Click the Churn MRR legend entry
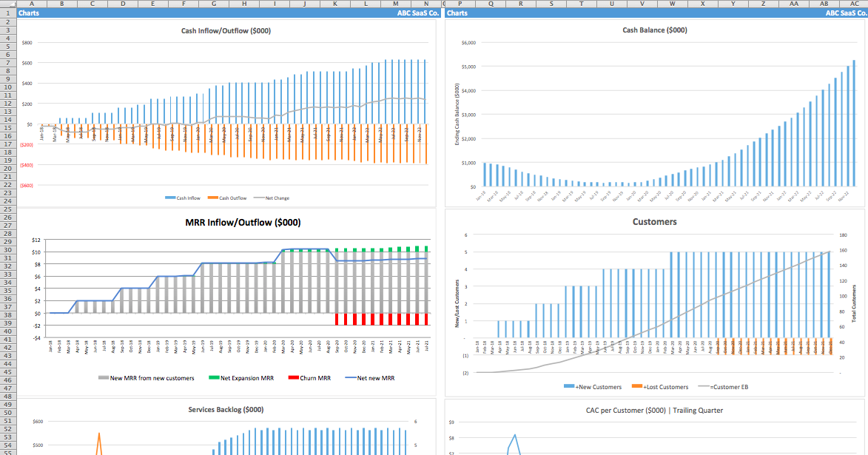Screen dimensions: 868x455 coord(309,378)
